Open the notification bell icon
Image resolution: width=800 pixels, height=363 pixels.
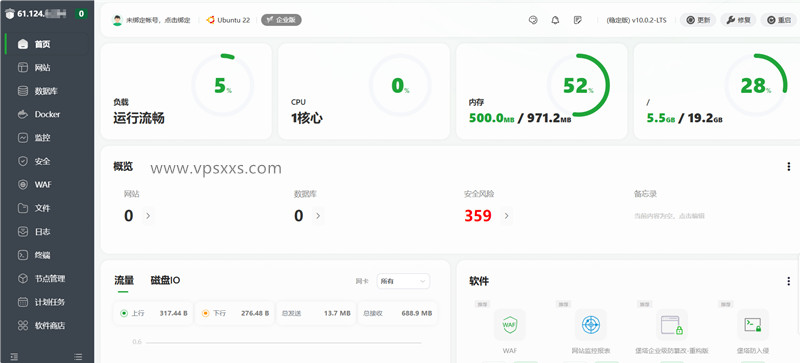[x=556, y=20]
